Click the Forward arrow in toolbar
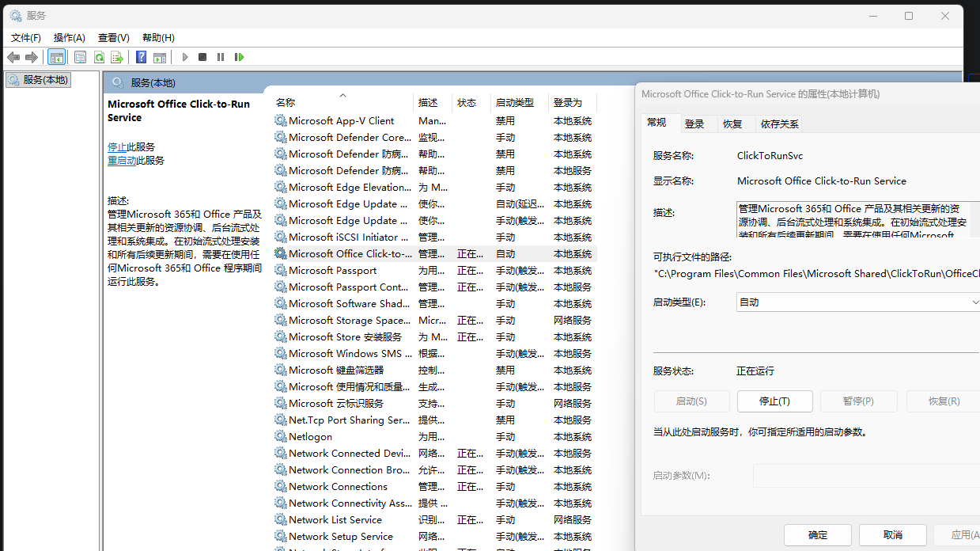The height and width of the screenshot is (551, 980). pyautogui.click(x=32, y=57)
